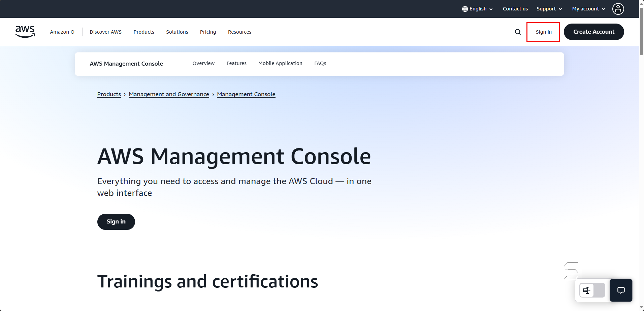Image resolution: width=644 pixels, height=311 pixels.
Task: Follow the Products breadcrumb link
Action: 109,94
